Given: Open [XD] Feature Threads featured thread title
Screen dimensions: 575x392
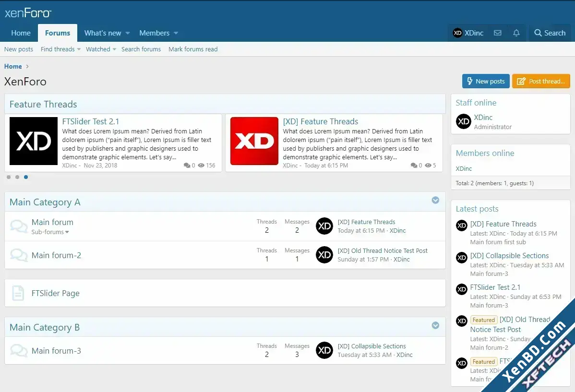Looking at the screenshot, I should [321, 121].
